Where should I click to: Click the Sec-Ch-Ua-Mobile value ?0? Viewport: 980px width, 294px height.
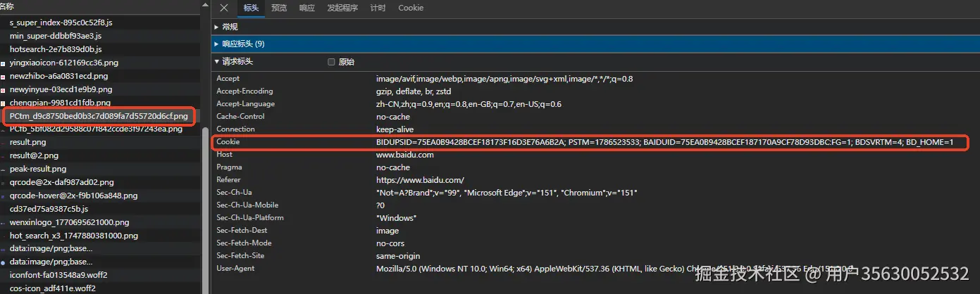pyautogui.click(x=380, y=205)
